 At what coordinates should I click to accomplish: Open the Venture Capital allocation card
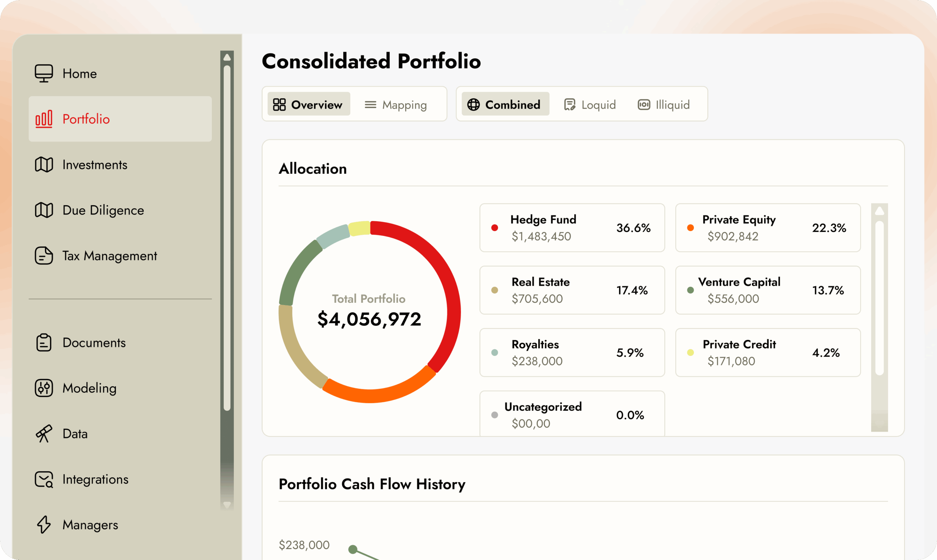(x=768, y=290)
